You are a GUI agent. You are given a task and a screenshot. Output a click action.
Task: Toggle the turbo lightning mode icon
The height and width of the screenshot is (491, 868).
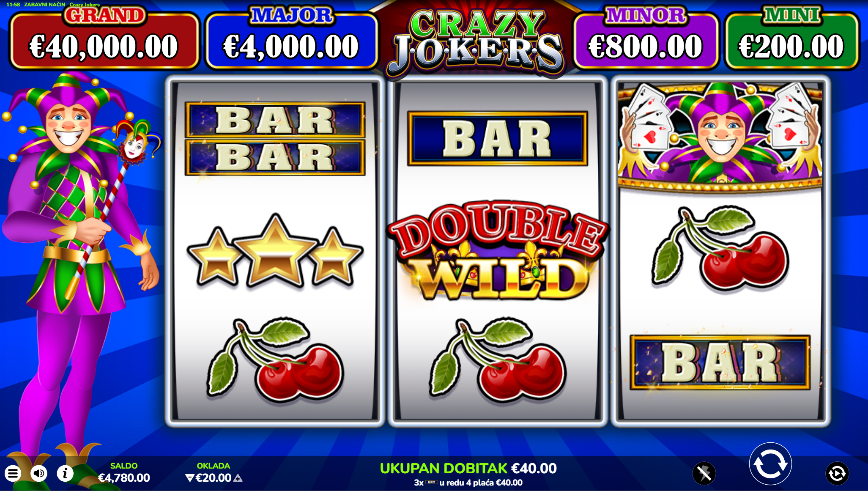(704, 473)
